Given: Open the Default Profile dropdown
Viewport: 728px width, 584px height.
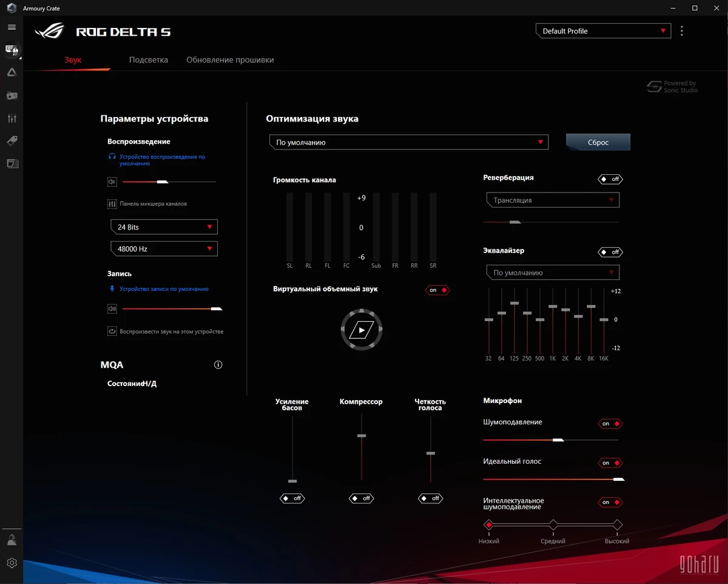Looking at the screenshot, I should click(604, 31).
